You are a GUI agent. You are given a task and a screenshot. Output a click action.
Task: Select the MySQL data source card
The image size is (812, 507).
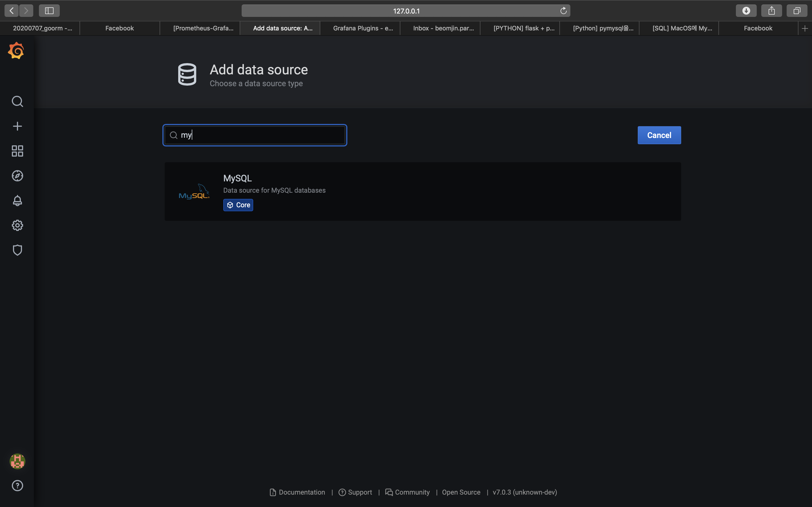(x=422, y=192)
